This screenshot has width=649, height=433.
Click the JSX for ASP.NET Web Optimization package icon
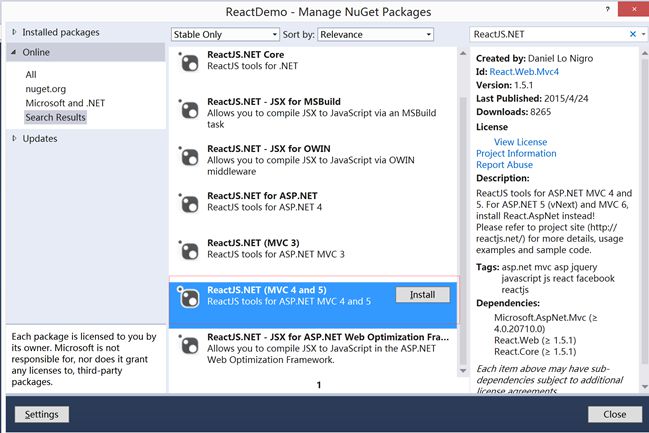[189, 345]
